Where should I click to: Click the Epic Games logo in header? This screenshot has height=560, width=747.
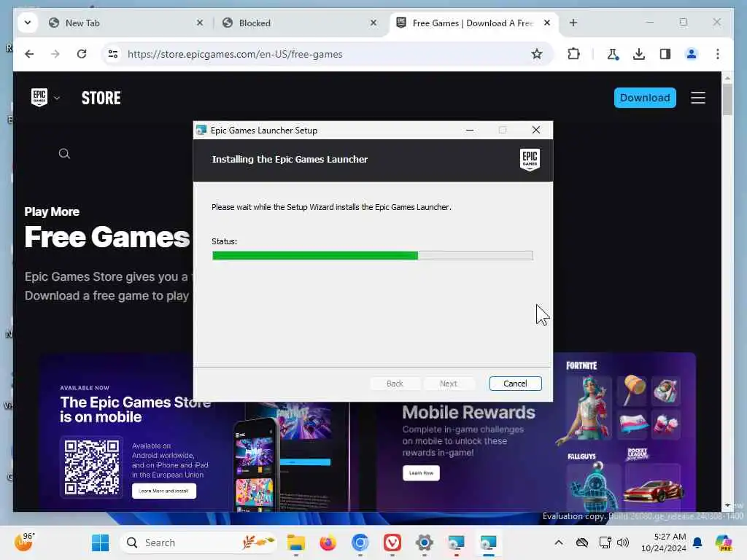coord(39,98)
